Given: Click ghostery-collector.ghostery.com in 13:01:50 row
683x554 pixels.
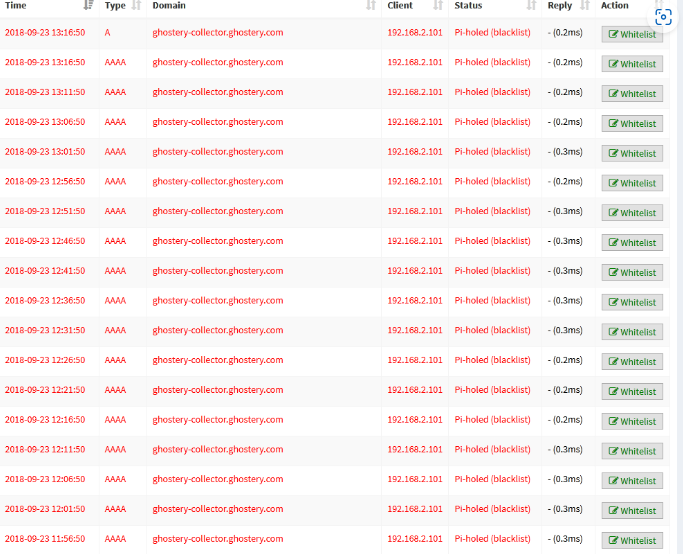Looking at the screenshot, I should [x=218, y=152].
